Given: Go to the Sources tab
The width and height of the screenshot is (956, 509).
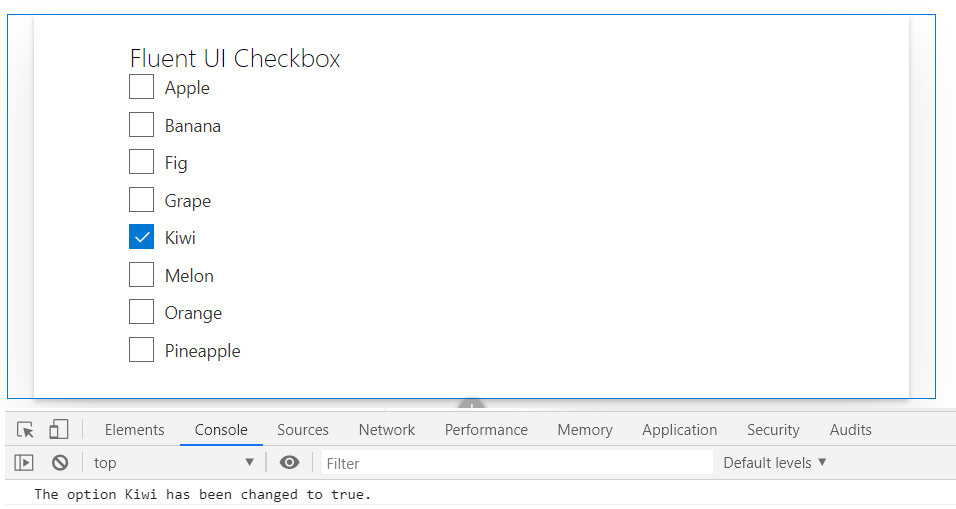Looking at the screenshot, I should (303, 430).
